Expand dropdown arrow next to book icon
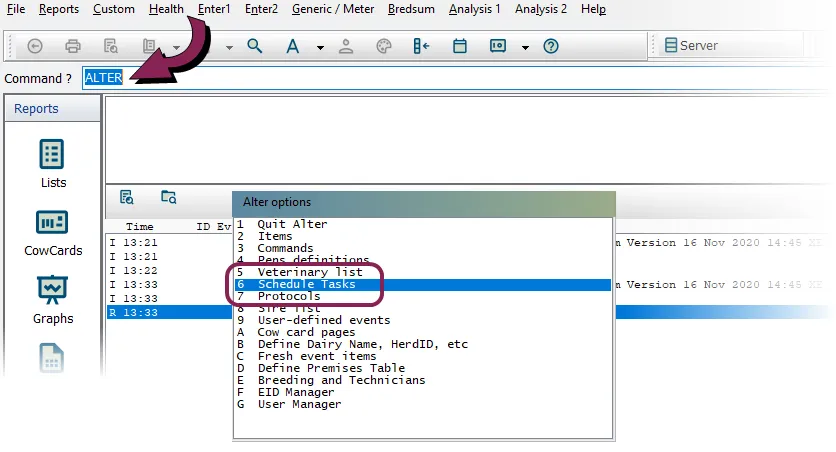The image size is (836, 452). [176, 47]
